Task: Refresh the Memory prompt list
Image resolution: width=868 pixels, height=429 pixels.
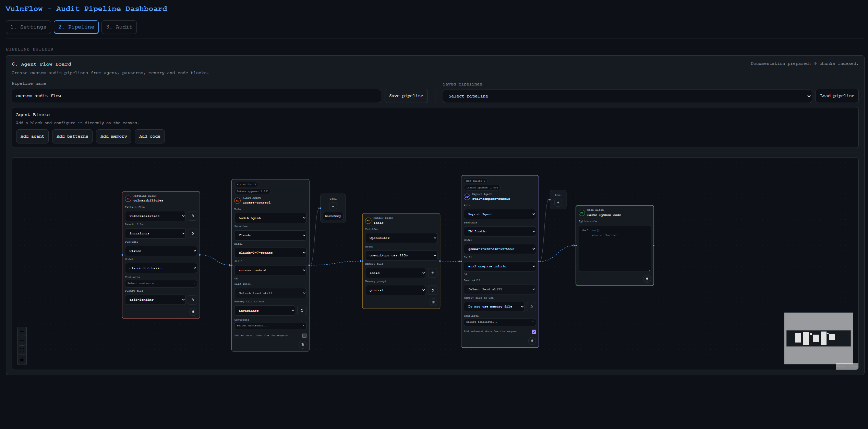Action: tap(433, 290)
